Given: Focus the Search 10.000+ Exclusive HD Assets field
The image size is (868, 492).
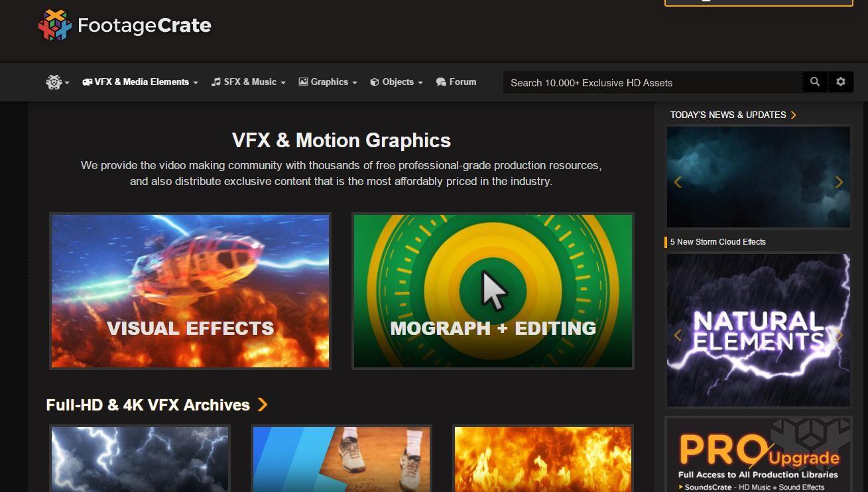Looking at the screenshot, I should (652, 82).
